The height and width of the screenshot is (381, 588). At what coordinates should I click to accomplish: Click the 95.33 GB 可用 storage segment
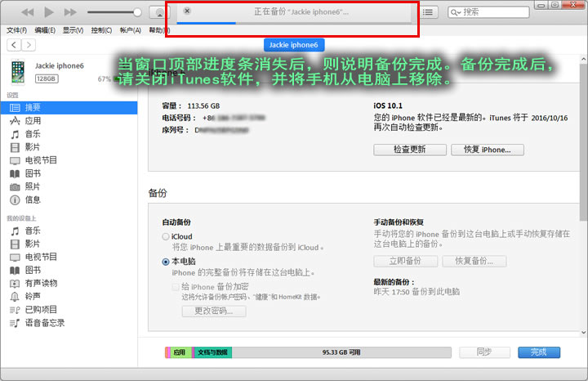point(341,352)
